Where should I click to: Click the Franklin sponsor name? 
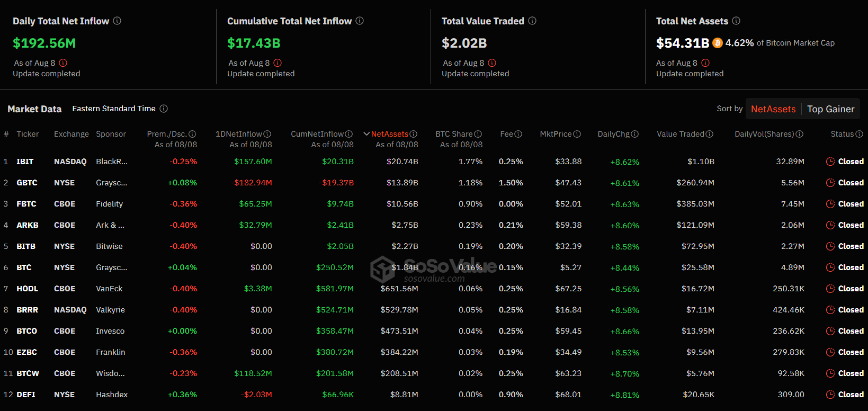[x=111, y=352]
